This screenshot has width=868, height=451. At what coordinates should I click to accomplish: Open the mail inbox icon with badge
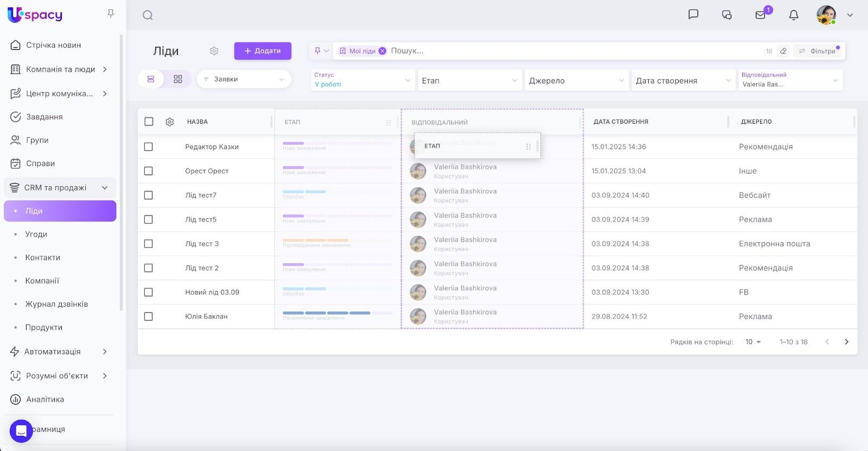pos(761,15)
